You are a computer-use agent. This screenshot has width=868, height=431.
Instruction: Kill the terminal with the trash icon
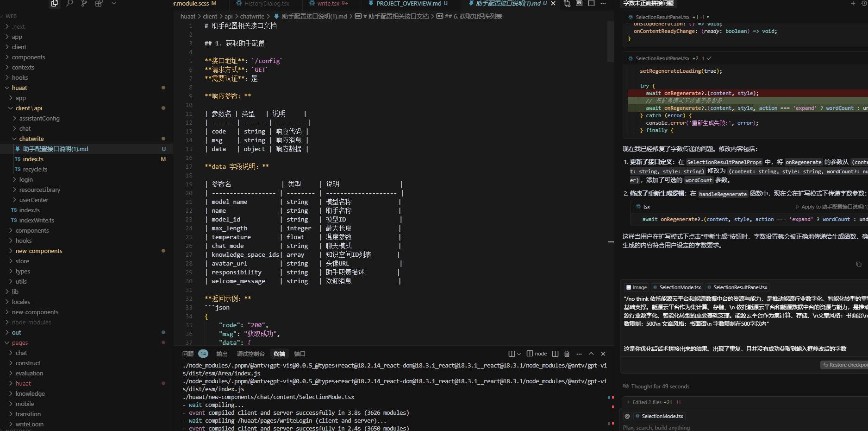click(567, 354)
